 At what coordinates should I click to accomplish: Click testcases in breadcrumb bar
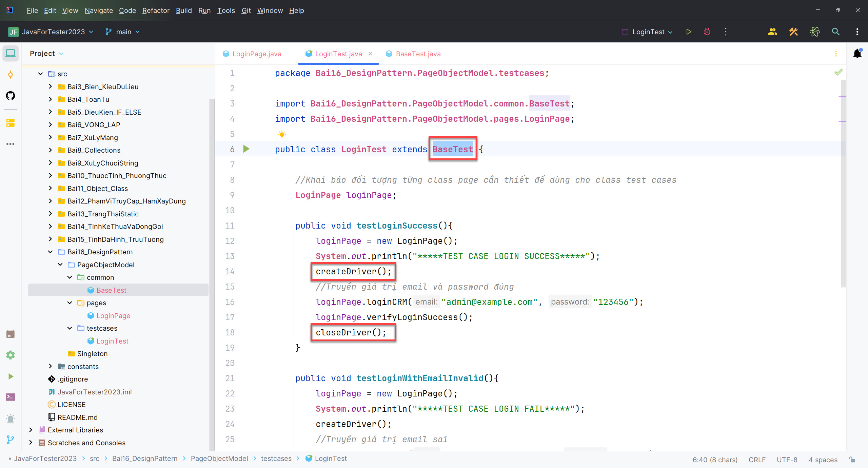[276, 459]
